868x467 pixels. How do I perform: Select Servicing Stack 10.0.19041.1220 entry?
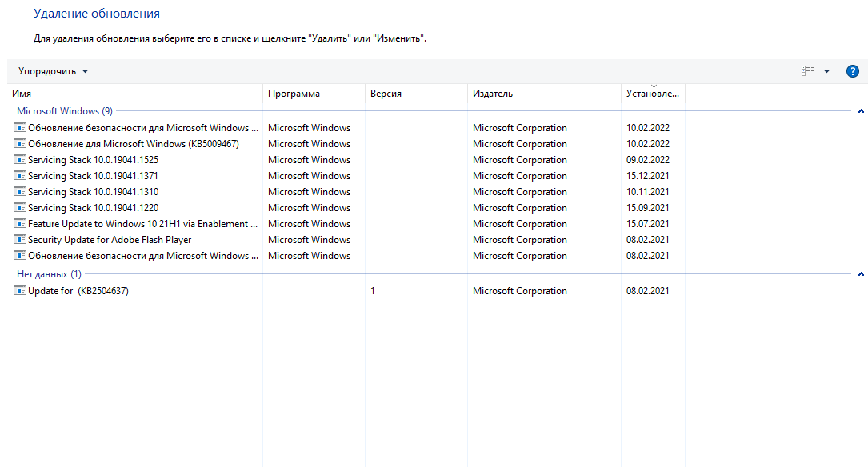[93, 208]
